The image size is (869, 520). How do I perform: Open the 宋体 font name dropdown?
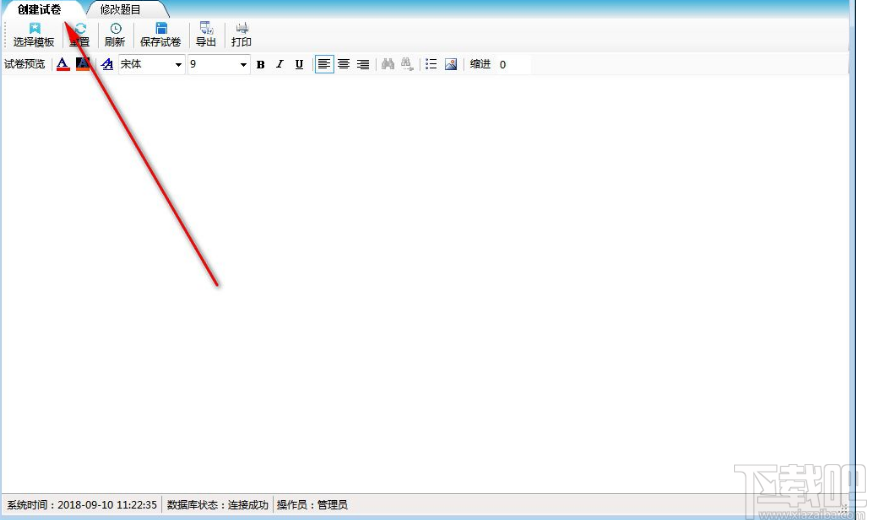tap(178, 65)
